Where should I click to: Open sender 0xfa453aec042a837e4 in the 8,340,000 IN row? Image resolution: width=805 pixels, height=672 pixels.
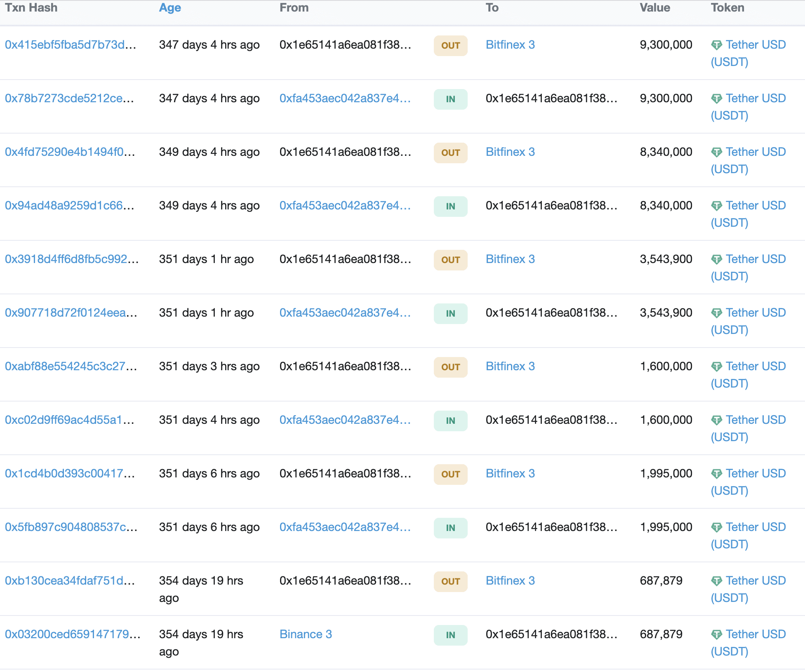pyautogui.click(x=345, y=205)
